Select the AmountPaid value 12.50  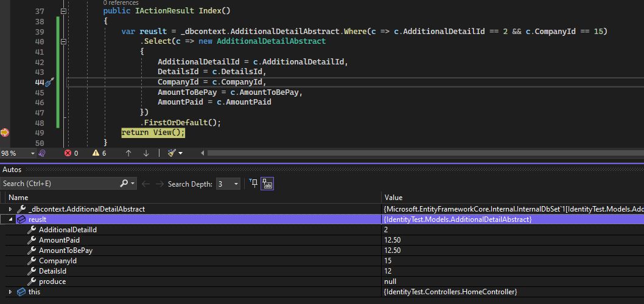coord(392,240)
